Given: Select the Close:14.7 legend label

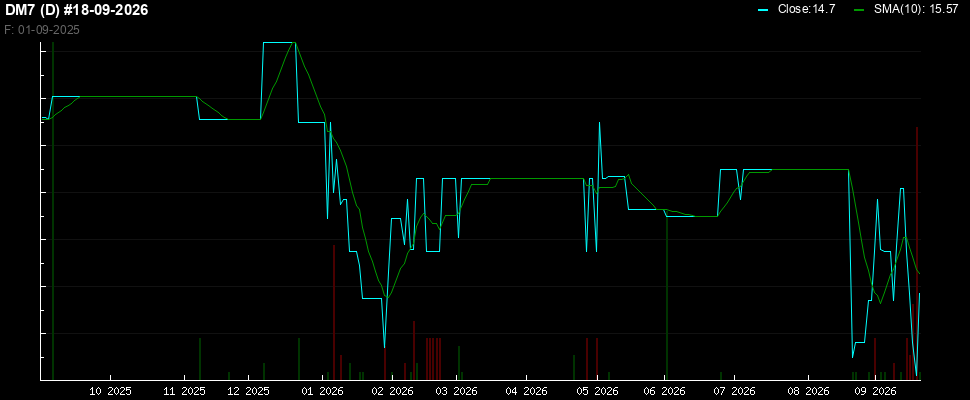Looking at the screenshot, I should point(800,10).
